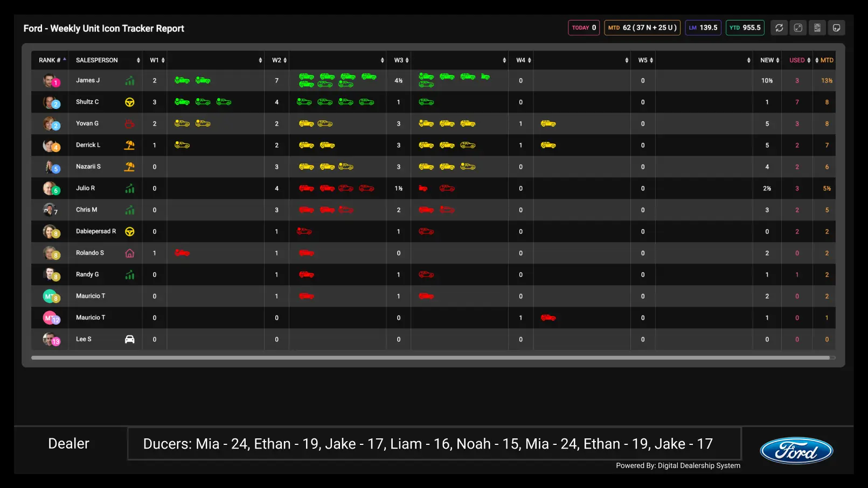Click the refresh data icon
Viewport: 868px width, 488px height.
point(779,28)
